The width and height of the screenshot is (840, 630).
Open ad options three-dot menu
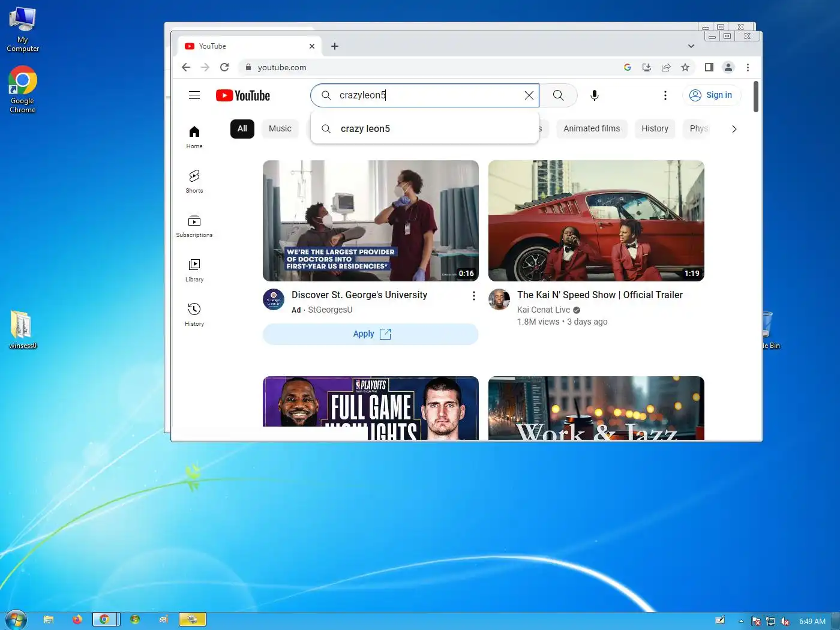pos(474,296)
